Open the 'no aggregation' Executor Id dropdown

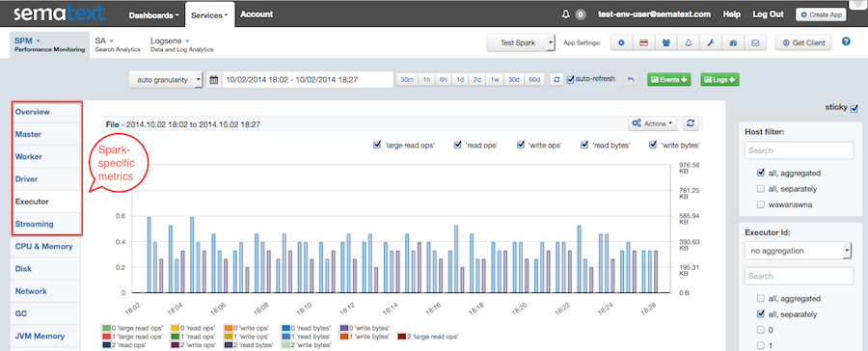pyautogui.click(x=798, y=251)
